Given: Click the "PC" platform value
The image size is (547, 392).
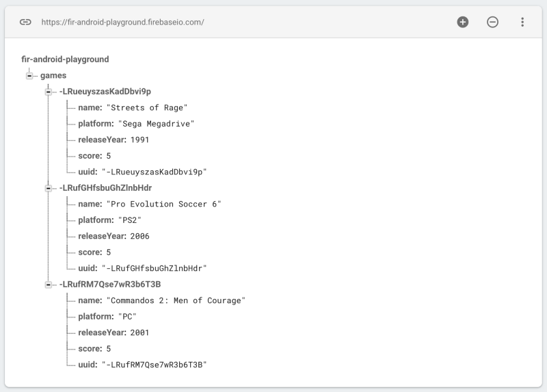Looking at the screenshot, I should click(x=127, y=316).
